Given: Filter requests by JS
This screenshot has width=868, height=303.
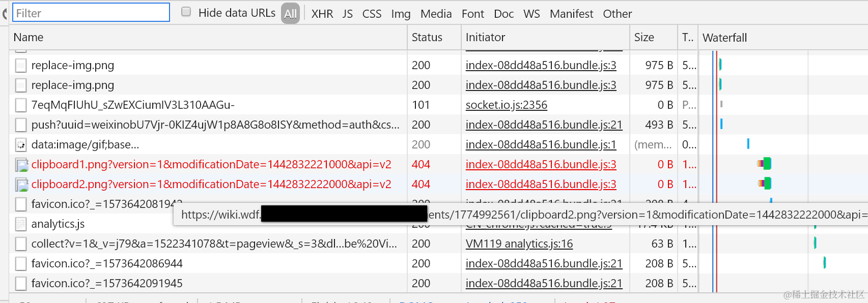Looking at the screenshot, I should tap(348, 14).
